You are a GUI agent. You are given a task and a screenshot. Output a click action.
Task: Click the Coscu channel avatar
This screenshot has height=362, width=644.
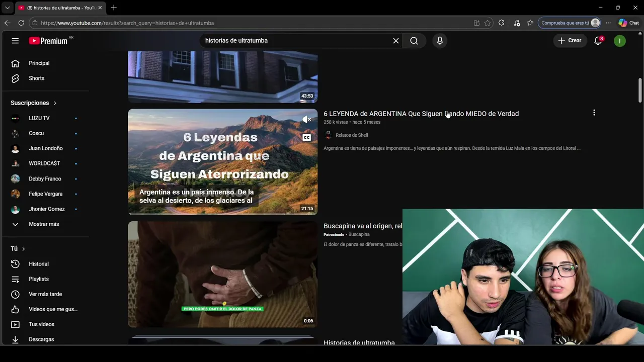click(15, 133)
